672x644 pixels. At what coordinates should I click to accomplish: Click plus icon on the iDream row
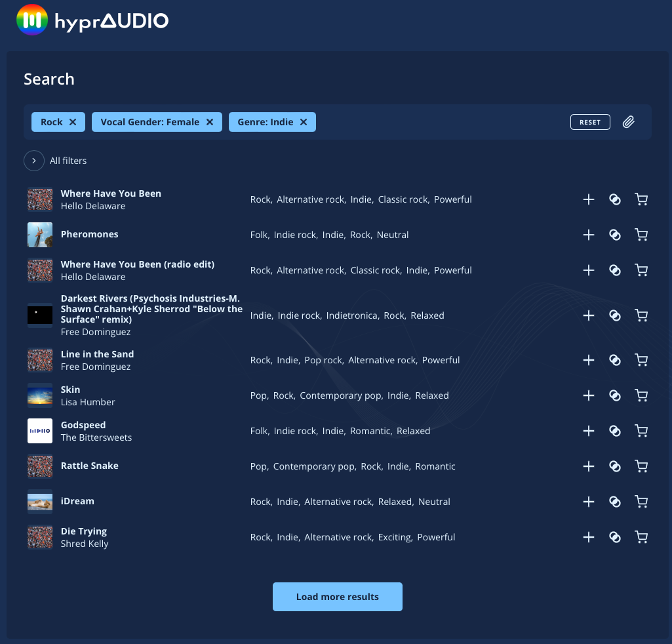coord(589,502)
